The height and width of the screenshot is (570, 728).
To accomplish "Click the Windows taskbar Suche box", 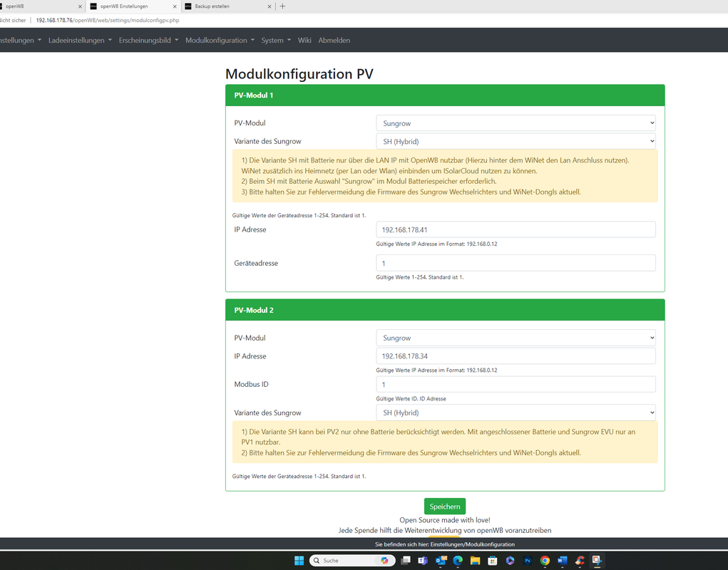I will click(352, 560).
